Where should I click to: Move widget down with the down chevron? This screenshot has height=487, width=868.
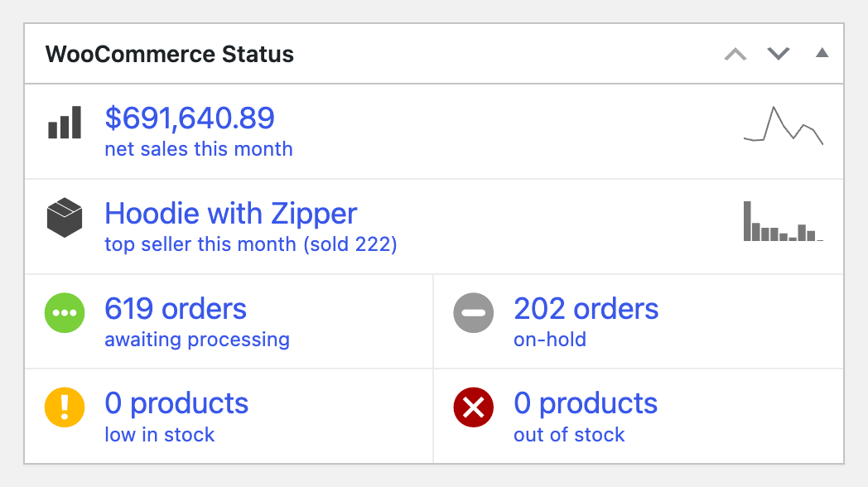click(779, 55)
